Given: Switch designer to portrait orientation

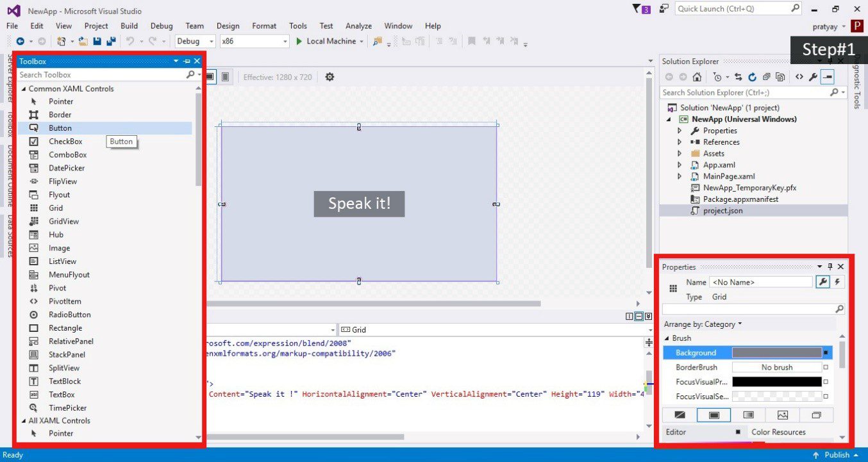Looking at the screenshot, I should point(226,77).
